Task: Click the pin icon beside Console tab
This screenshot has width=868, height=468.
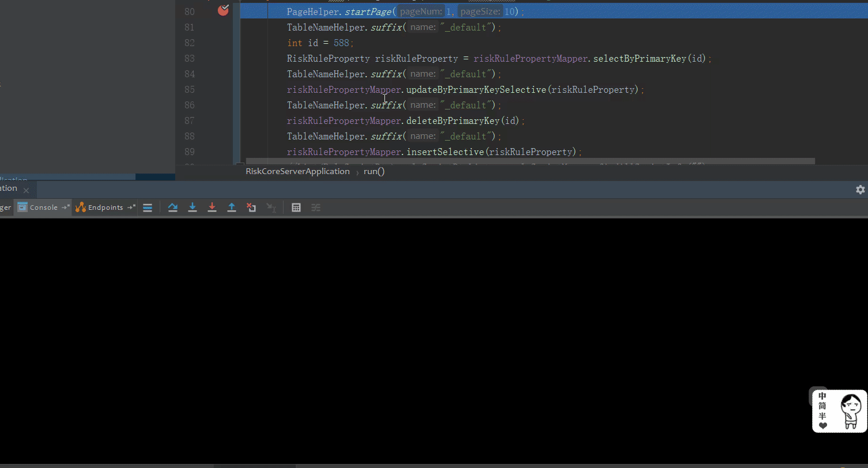Action: tap(65, 207)
